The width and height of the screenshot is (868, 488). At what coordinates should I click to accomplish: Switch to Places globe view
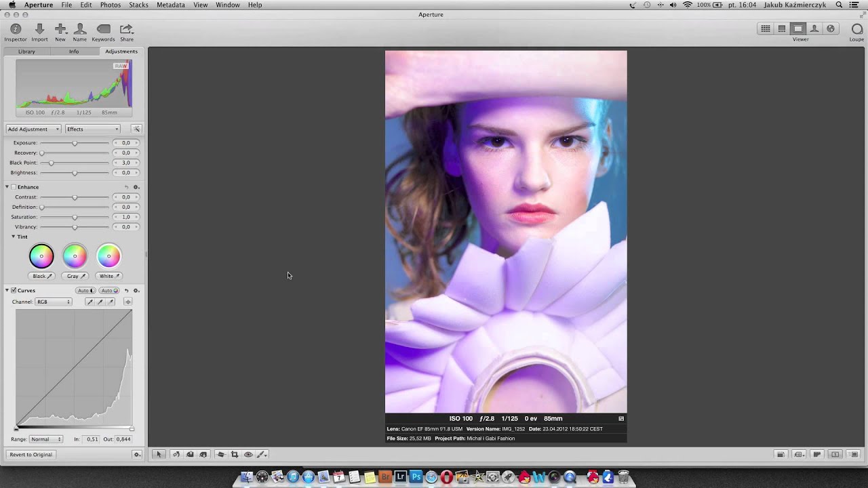tap(831, 28)
